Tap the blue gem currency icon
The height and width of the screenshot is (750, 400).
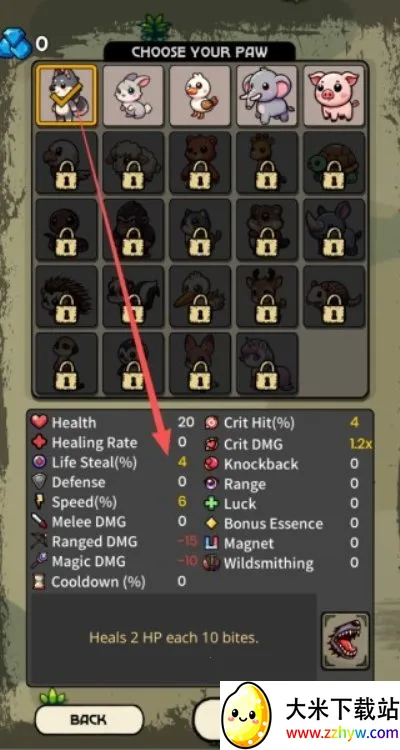click(x=15, y=43)
